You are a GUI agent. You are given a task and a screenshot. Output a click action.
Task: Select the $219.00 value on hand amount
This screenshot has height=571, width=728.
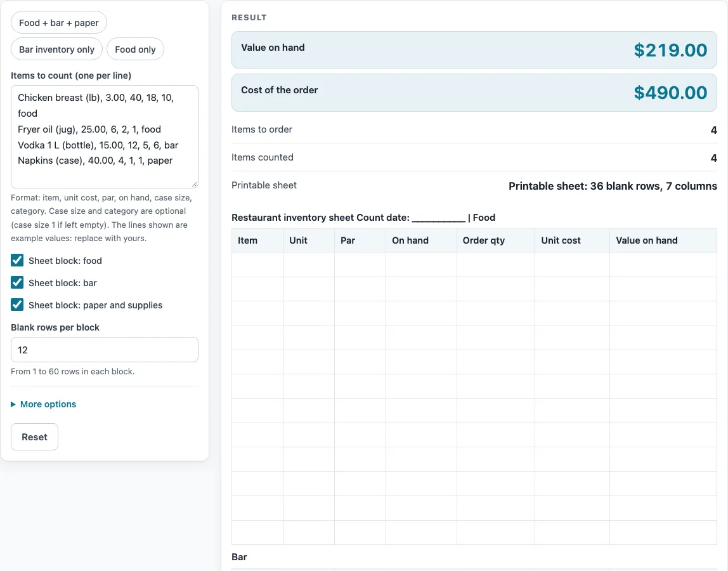pyautogui.click(x=670, y=50)
